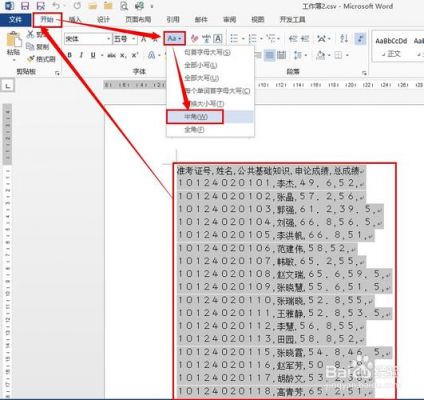Click the Paste clipboard icon
The width and height of the screenshot is (424, 400).
(14, 40)
